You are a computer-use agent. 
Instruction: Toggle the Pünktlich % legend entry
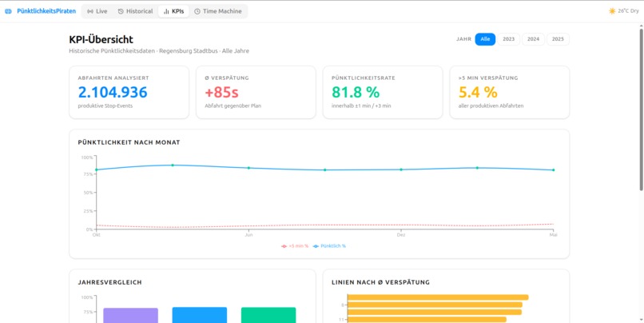click(329, 246)
